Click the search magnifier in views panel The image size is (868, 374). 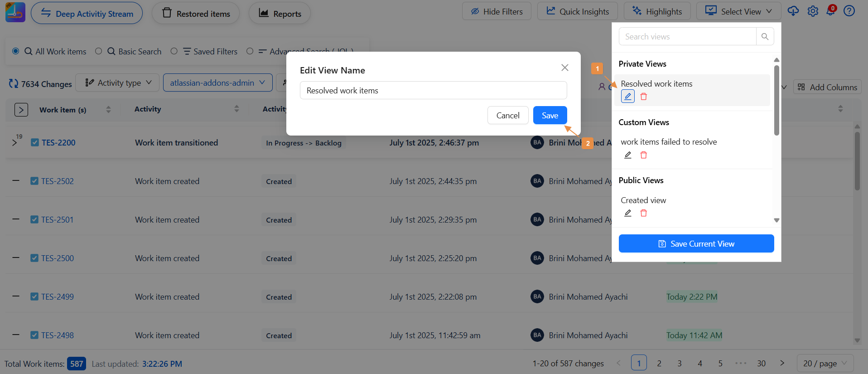pyautogui.click(x=765, y=37)
